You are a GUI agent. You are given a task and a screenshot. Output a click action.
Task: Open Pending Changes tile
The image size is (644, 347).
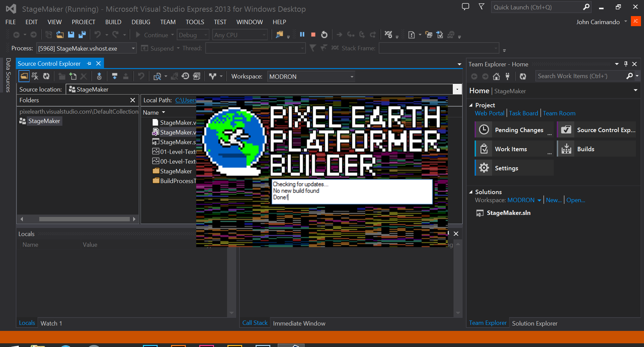[514, 130]
